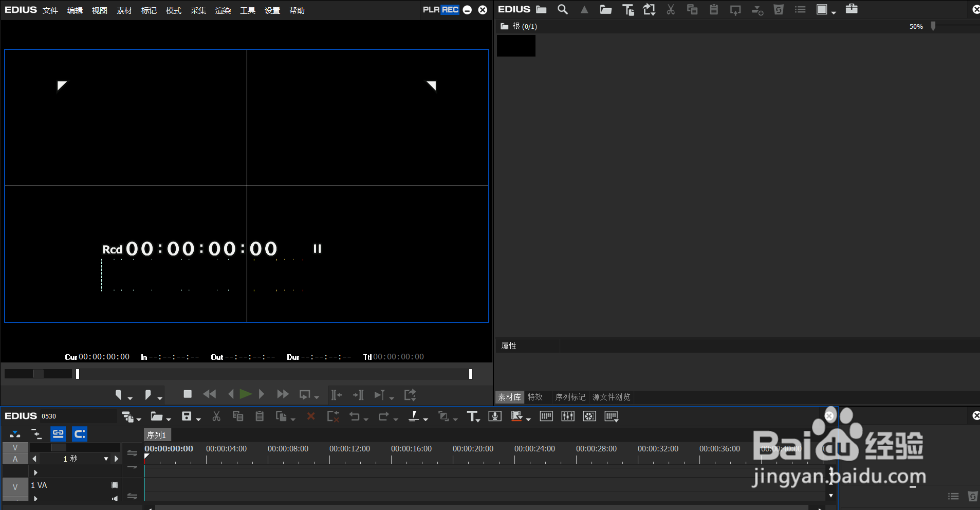Open the 编辑 menu
This screenshot has height=510, width=980.
click(75, 10)
